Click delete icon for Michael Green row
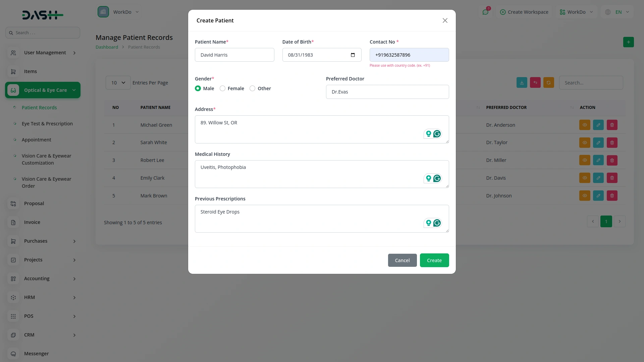Image resolution: width=644 pixels, height=362 pixels. 612,125
